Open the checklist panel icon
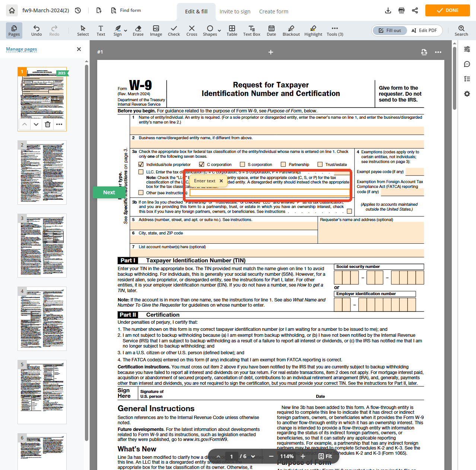Image resolution: width=476 pixels, height=470 pixels. pos(467,79)
